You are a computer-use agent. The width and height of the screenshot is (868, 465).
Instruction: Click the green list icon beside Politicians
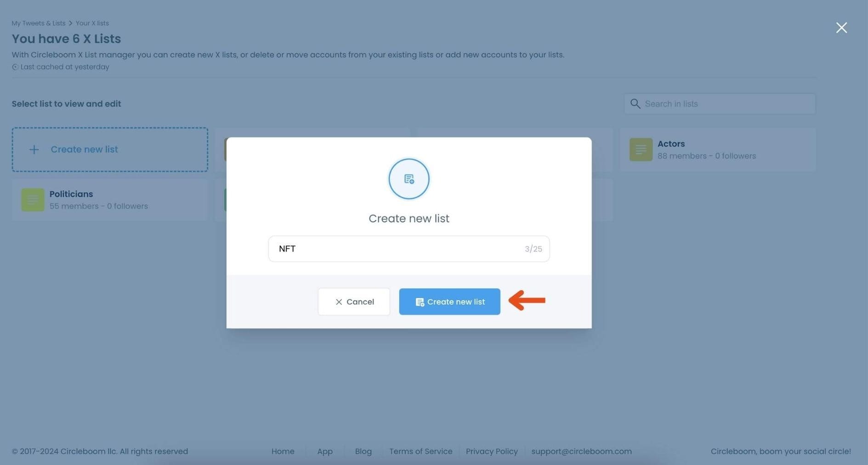(32, 200)
